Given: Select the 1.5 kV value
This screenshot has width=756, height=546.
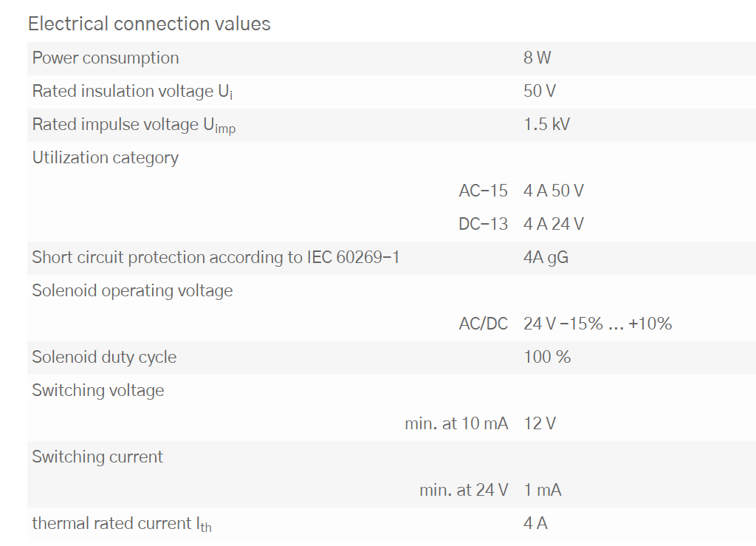Looking at the screenshot, I should pos(546,124).
